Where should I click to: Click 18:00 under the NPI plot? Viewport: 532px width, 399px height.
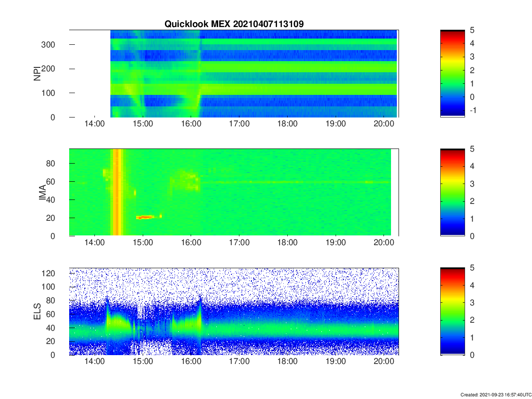287,124
